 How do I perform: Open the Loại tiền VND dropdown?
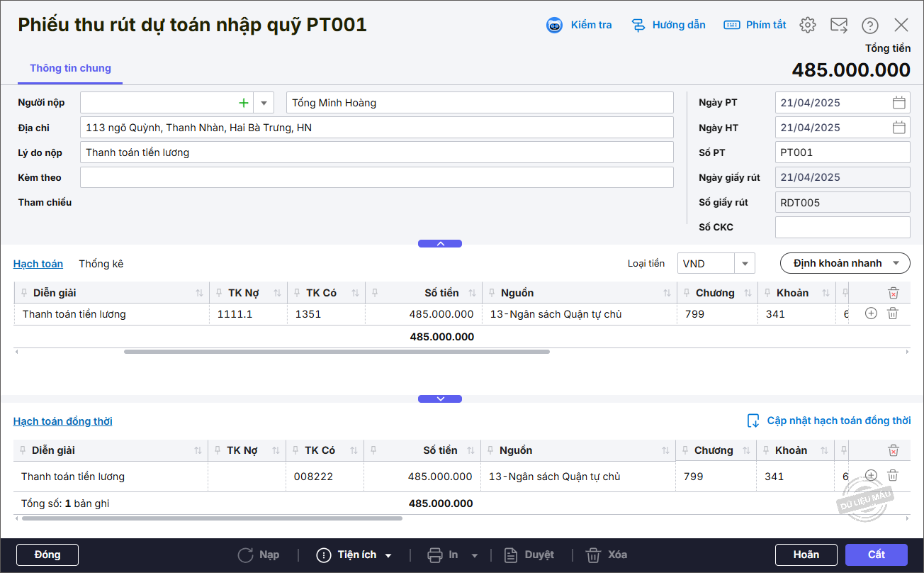point(745,264)
